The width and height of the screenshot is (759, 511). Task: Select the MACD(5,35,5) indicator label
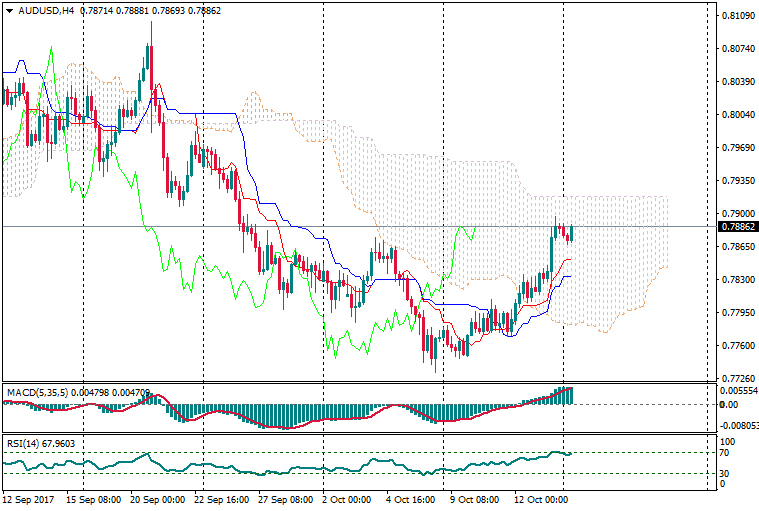pyautogui.click(x=36, y=392)
